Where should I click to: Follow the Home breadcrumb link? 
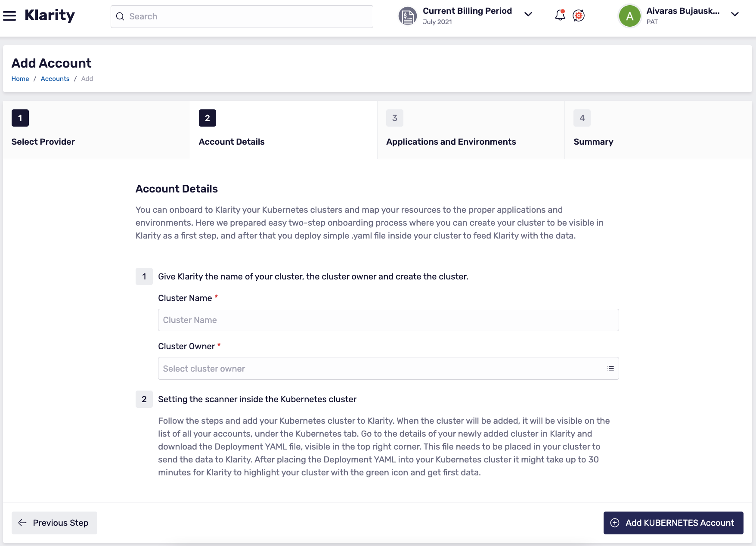pos(20,79)
